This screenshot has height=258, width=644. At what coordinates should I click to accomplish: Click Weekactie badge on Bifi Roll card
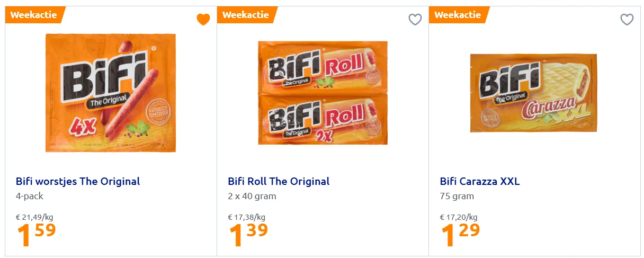[246, 15]
